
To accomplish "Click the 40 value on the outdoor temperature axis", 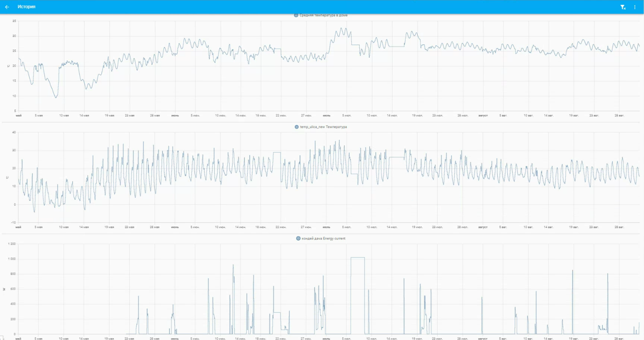I will (x=14, y=132).
